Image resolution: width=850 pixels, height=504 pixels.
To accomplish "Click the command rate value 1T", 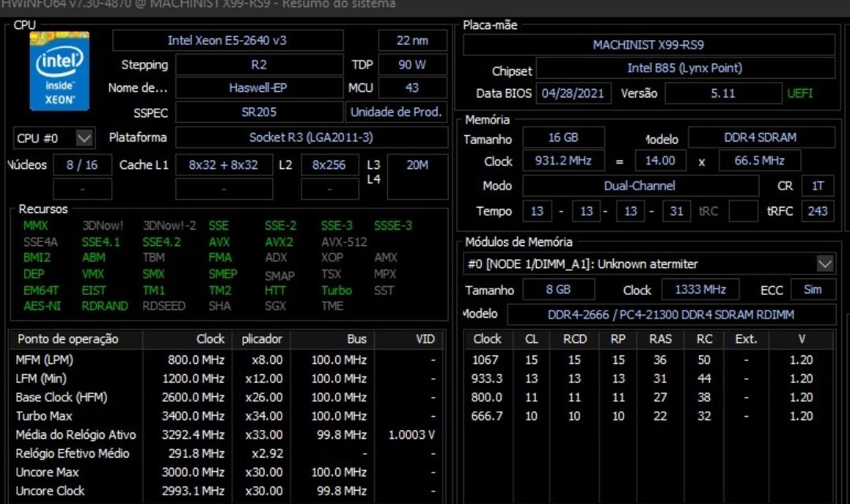I will point(818,186).
